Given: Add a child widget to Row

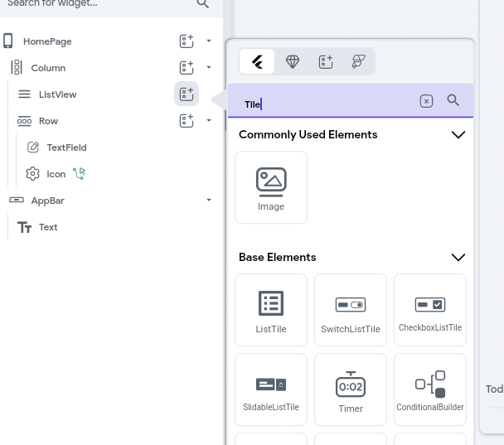Looking at the screenshot, I should click(x=187, y=120).
